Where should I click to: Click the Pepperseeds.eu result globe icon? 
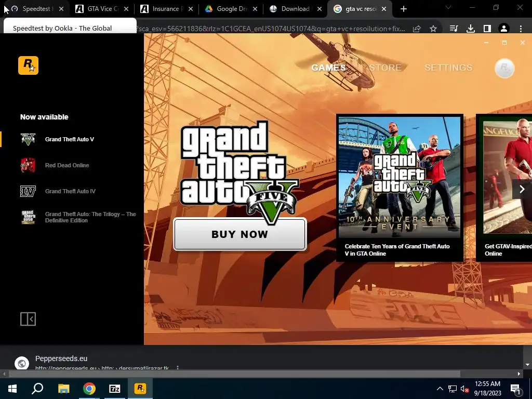pyautogui.click(x=22, y=363)
